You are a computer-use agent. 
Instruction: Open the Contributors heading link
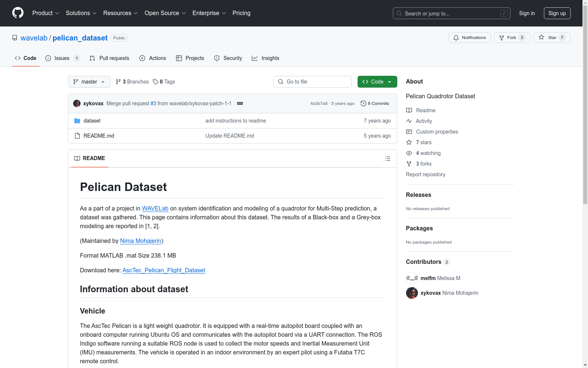[428, 262]
